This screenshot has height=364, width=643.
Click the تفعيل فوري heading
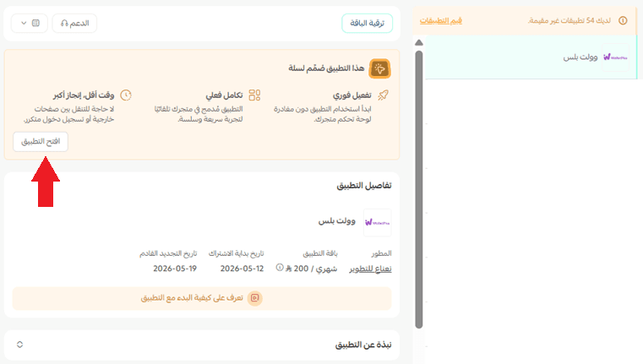351,95
